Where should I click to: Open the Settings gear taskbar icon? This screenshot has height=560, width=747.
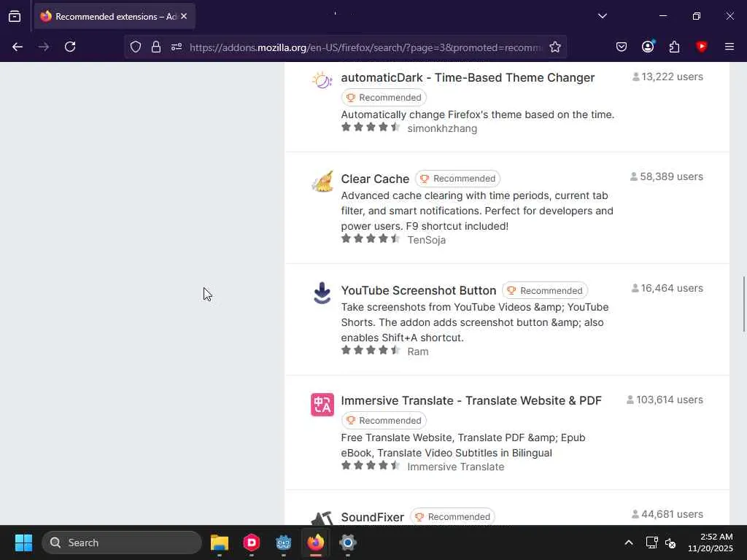point(348,542)
